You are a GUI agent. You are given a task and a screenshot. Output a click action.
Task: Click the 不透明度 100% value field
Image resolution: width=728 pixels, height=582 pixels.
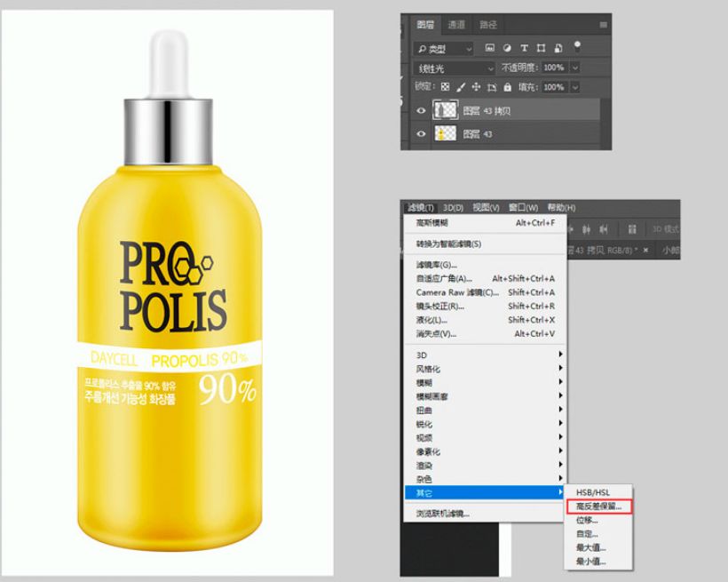554,68
